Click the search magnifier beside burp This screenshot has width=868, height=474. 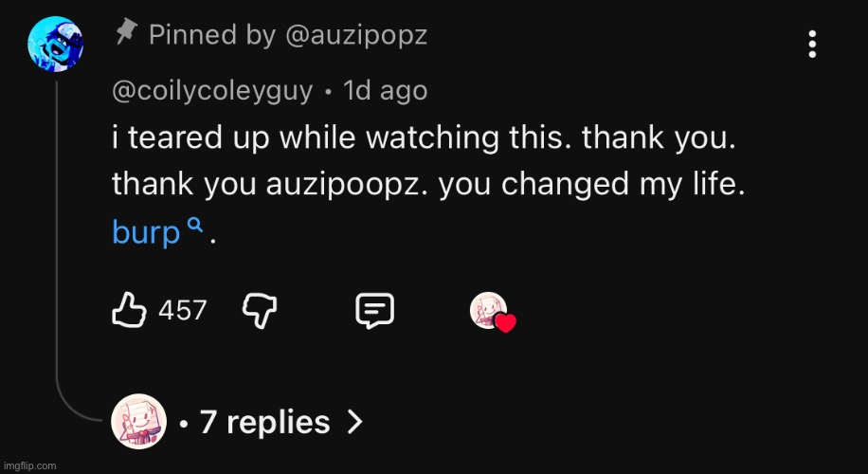[x=195, y=226]
